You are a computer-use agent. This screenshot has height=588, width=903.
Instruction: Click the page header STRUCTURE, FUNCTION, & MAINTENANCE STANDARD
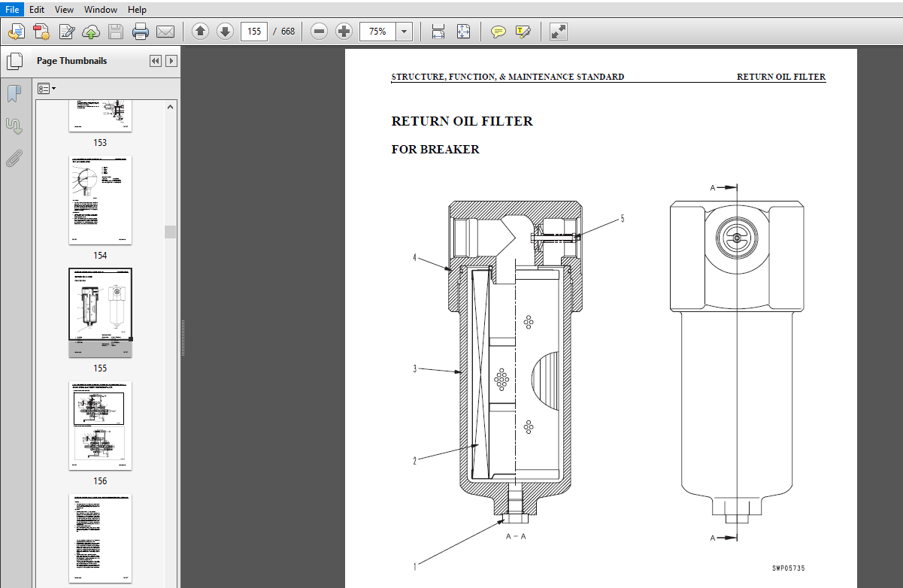click(508, 77)
